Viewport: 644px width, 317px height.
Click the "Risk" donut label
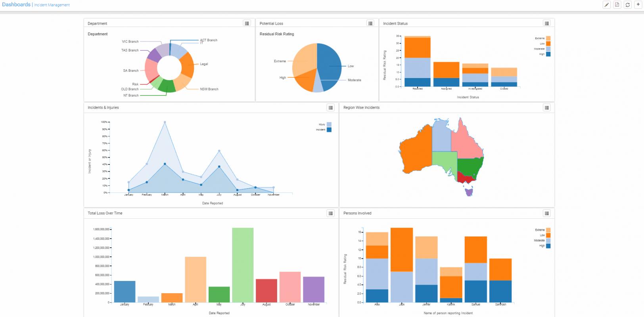pyautogui.click(x=135, y=84)
